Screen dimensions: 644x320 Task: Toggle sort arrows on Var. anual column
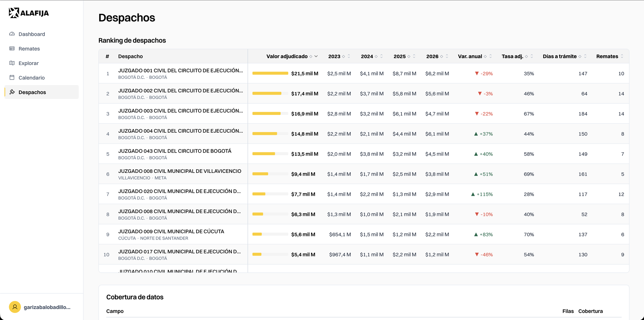(490, 56)
